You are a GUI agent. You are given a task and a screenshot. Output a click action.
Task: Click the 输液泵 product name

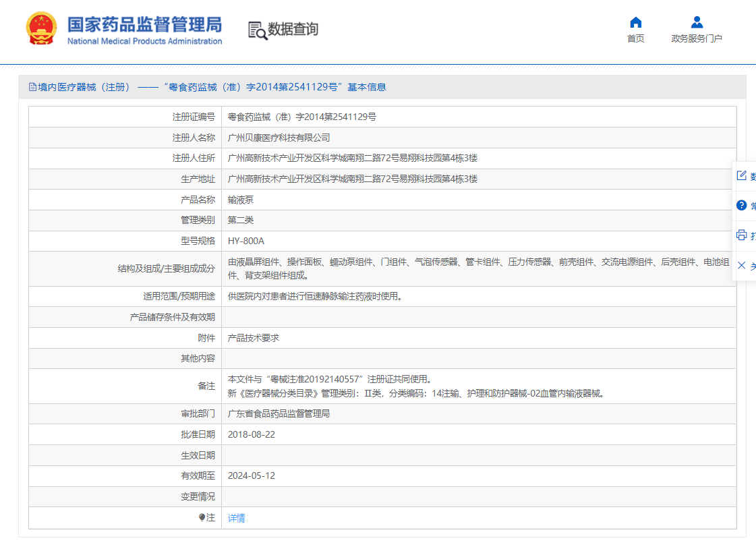coord(241,200)
